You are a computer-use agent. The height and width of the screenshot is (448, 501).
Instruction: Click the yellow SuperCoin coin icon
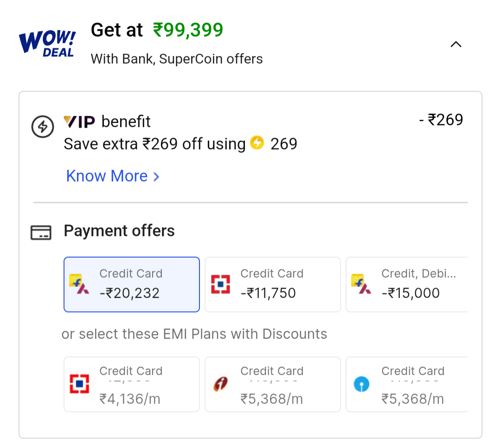(x=257, y=143)
